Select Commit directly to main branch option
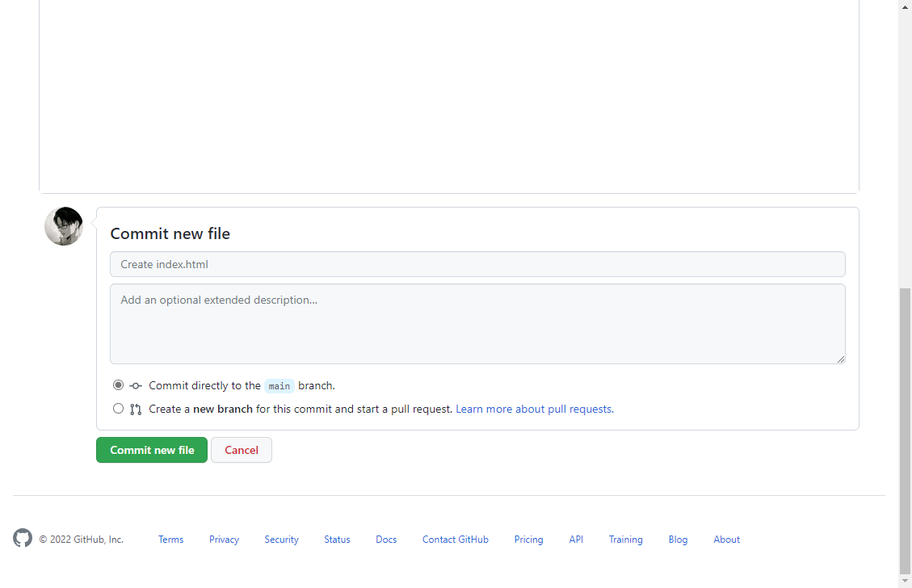Screen dimensions: 912x588 click(x=119, y=385)
